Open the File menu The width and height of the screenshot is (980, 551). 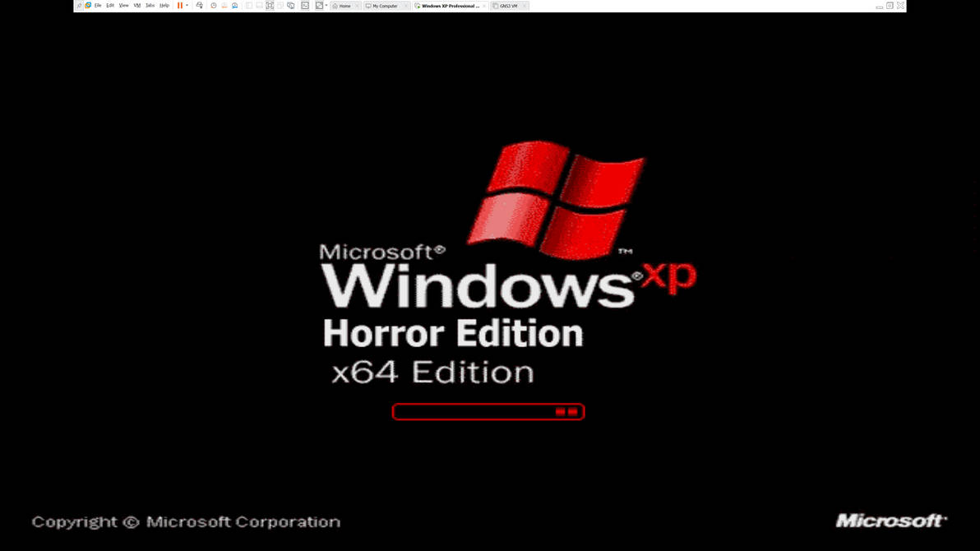98,6
